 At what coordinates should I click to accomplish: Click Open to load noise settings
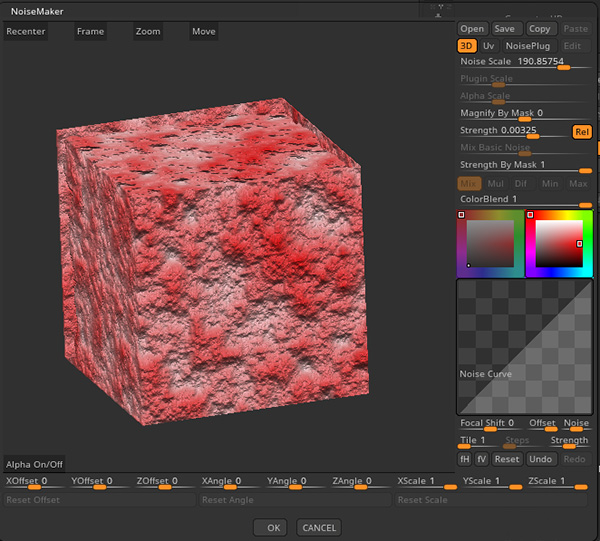coord(472,29)
